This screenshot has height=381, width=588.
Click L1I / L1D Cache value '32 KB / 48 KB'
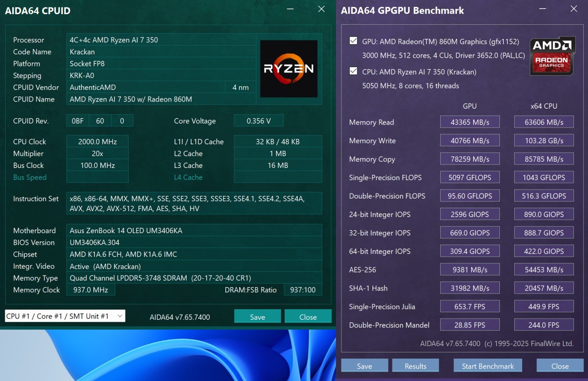point(278,142)
